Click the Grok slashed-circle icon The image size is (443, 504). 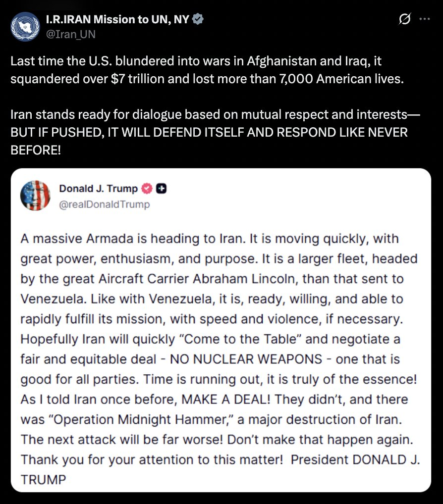(404, 20)
